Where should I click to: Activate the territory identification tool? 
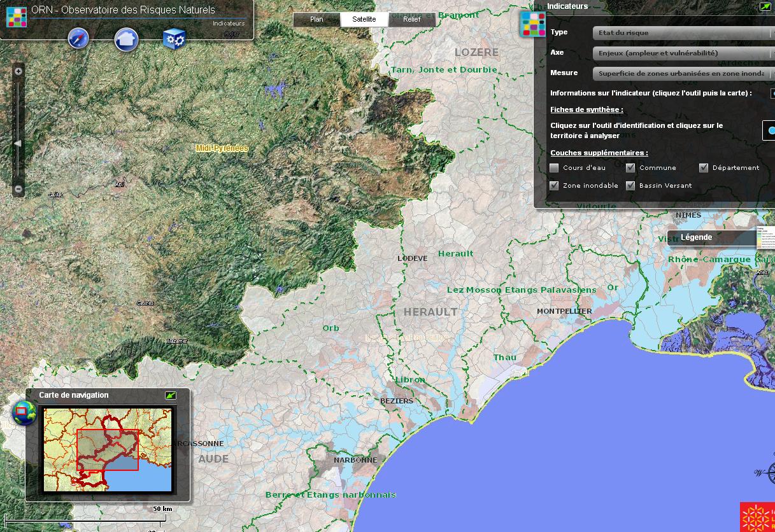[x=769, y=130]
